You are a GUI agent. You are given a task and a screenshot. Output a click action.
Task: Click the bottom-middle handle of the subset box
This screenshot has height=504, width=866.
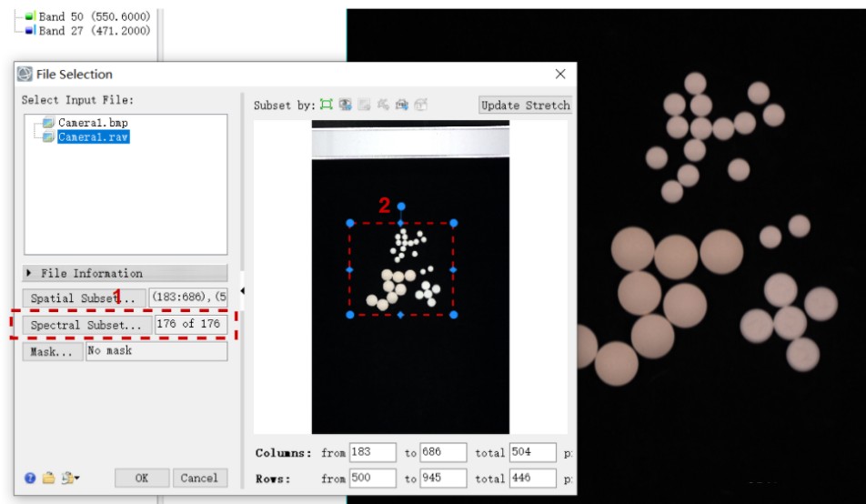(x=400, y=315)
